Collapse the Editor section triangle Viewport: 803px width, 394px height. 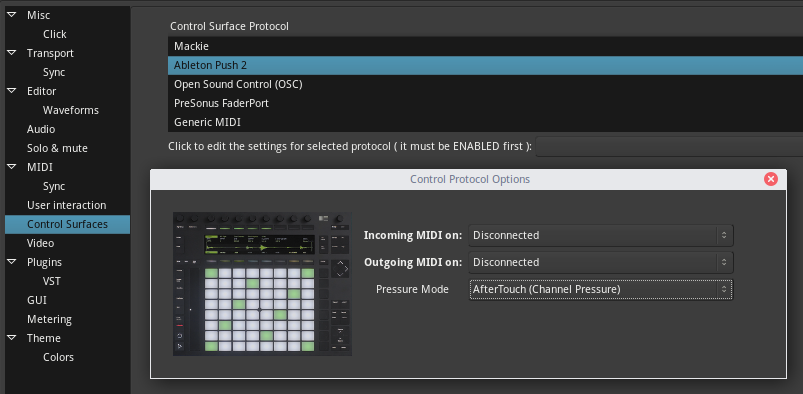pyautogui.click(x=11, y=91)
